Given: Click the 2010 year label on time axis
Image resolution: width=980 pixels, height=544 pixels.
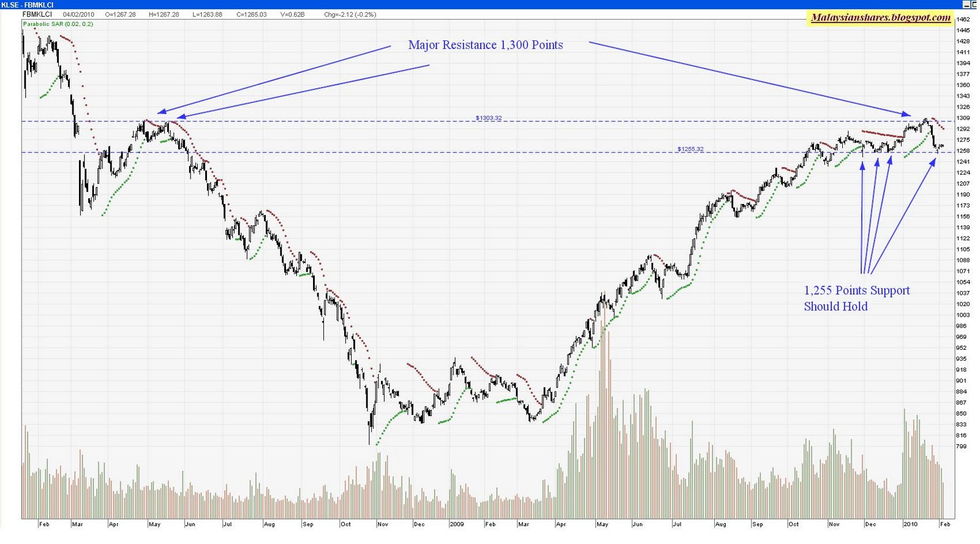Looking at the screenshot, I should point(910,524).
